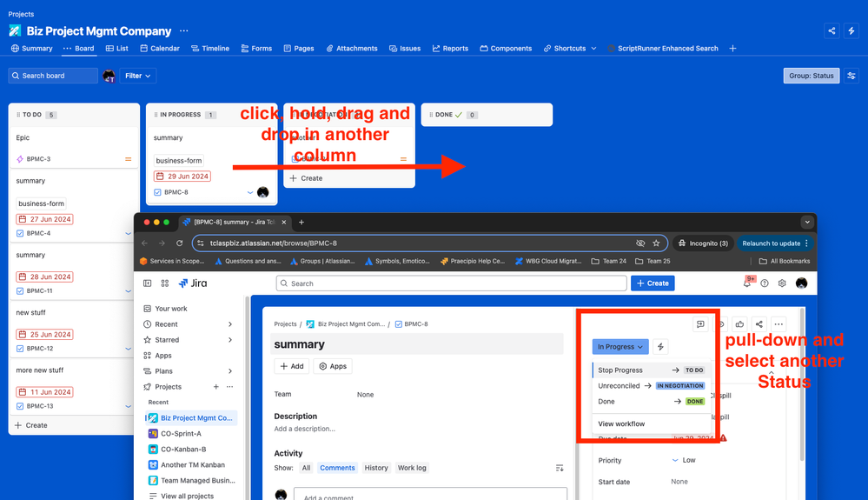This screenshot has width=868, height=500.
Task: Switch to the Timeline tab
Action: [x=210, y=49]
